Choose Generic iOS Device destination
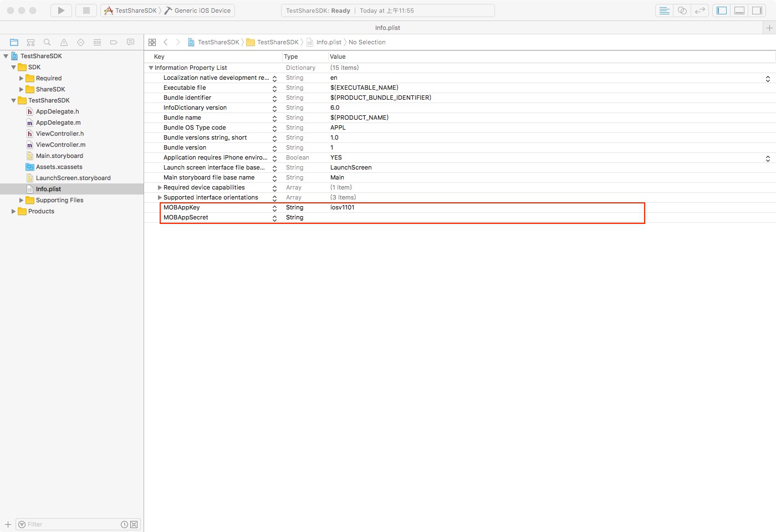The height and width of the screenshot is (532, 776). (x=197, y=11)
